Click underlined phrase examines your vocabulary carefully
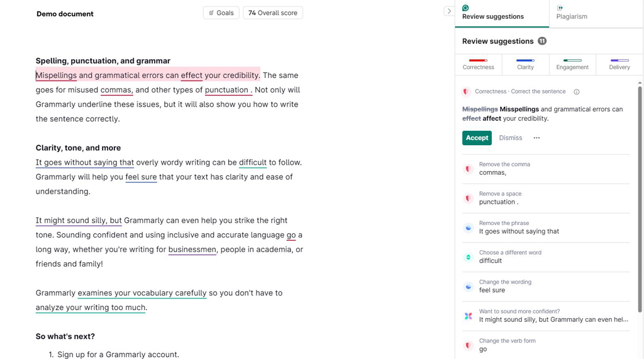The image size is (644, 359). click(142, 293)
